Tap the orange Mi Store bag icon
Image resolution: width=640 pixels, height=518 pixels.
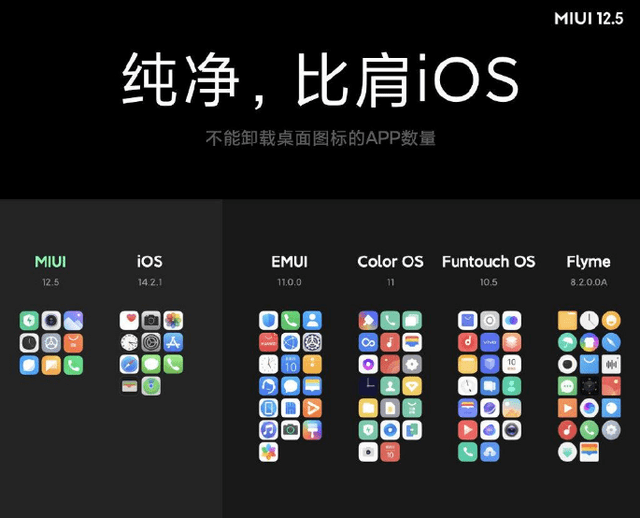(73, 343)
